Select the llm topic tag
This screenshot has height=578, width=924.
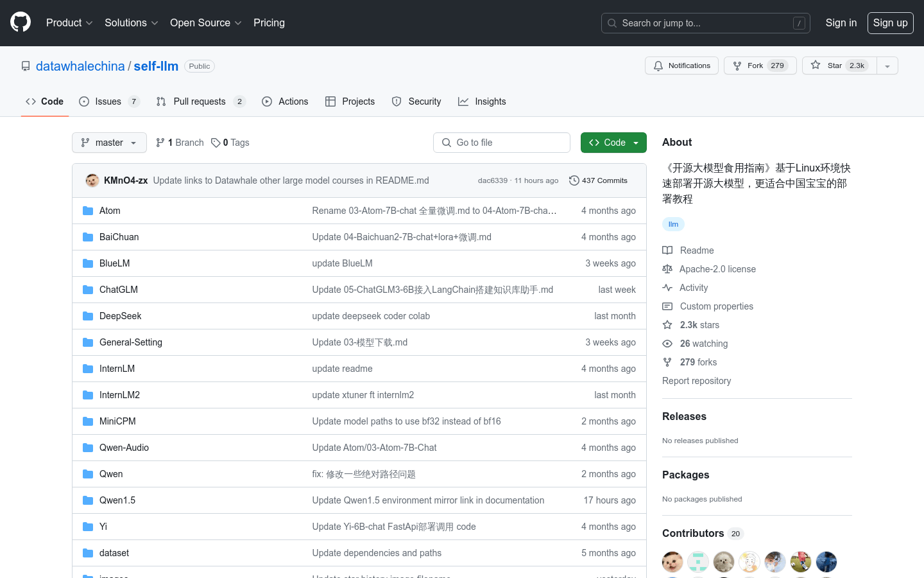[673, 224]
